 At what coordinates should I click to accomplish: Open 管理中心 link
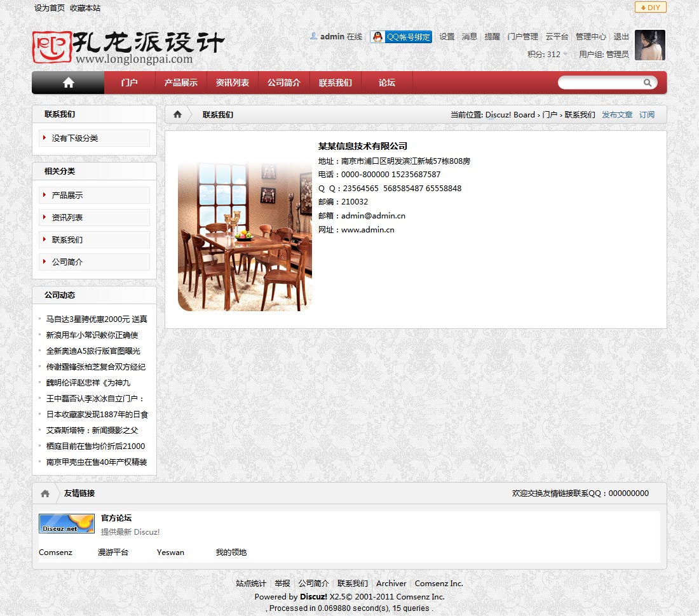[x=591, y=37]
